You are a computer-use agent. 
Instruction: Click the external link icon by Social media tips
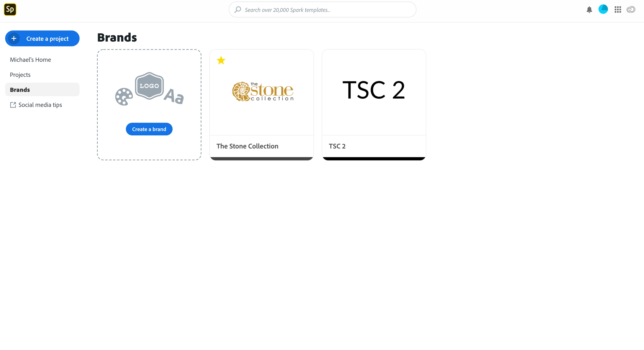tap(13, 105)
